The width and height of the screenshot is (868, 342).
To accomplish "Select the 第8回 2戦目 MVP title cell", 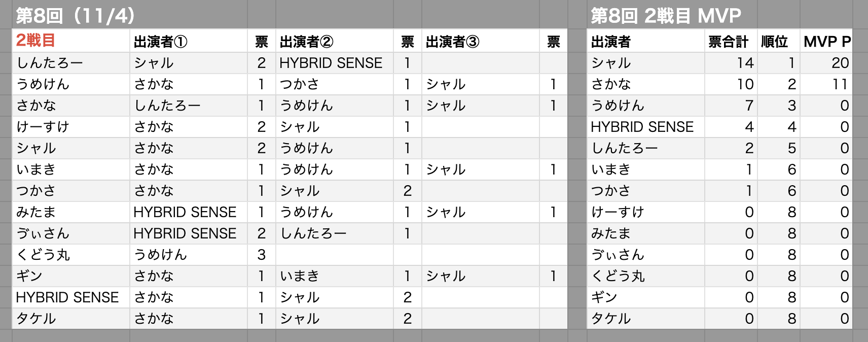I will click(666, 16).
